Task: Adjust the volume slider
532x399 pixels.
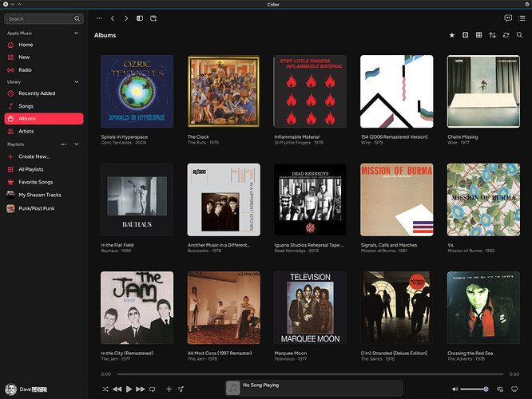Action: tap(474, 389)
